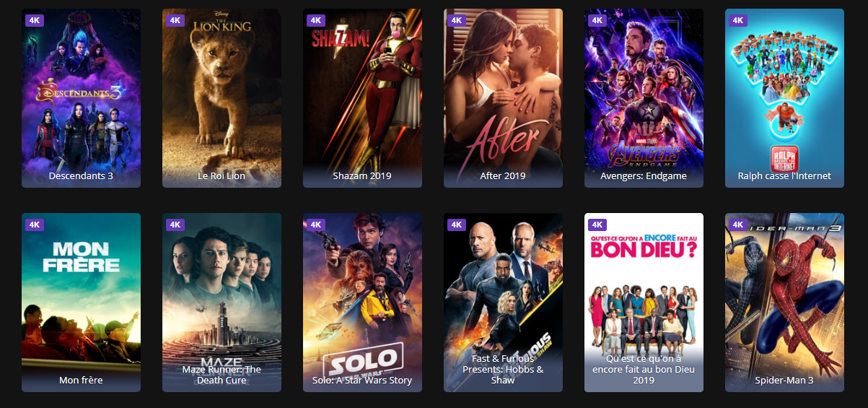The height and width of the screenshot is (408, 868).
Task: Select Ralph casse l'Internet poster
Action: click(784, 98)
